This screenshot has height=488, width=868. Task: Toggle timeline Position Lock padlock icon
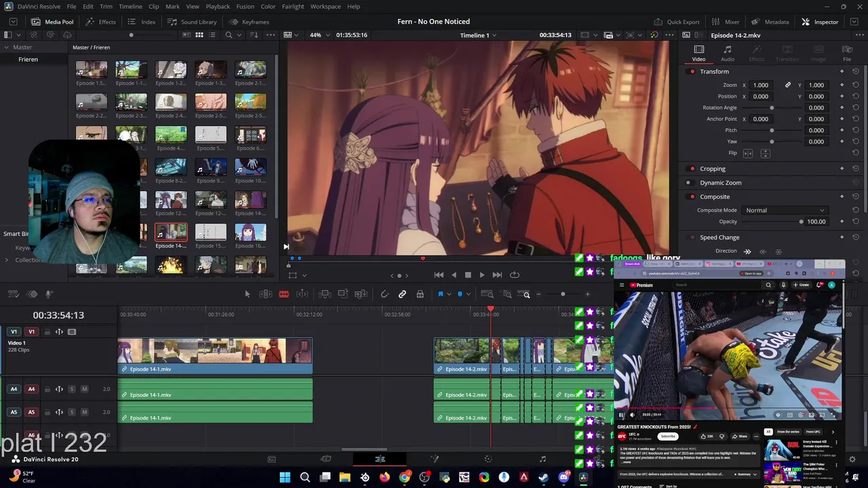pos(420,294)
